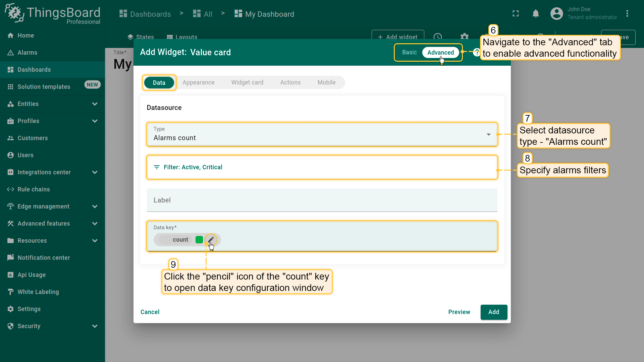Click the filter icon beside Active, Critical

(x=157, y=167)
